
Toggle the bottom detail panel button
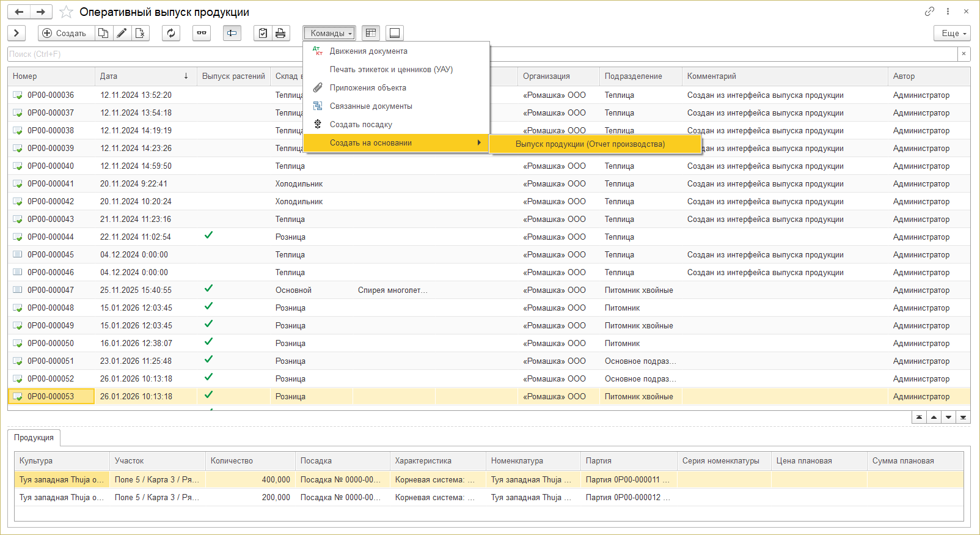click(395, 33)
